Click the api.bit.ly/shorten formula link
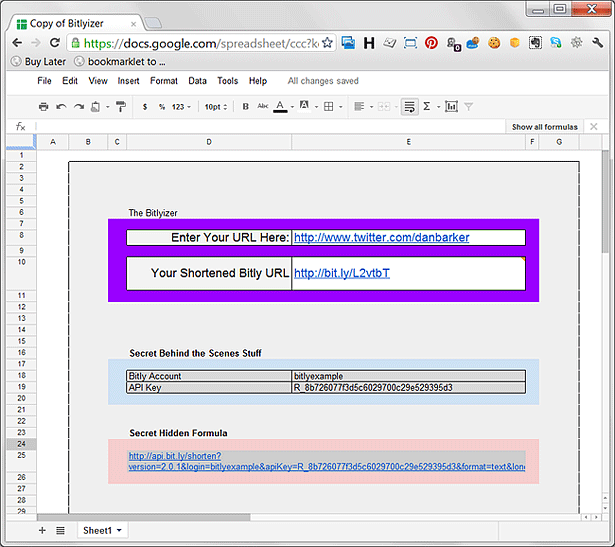Viewport: 615px width, 547px height. [x=326, y=461]
